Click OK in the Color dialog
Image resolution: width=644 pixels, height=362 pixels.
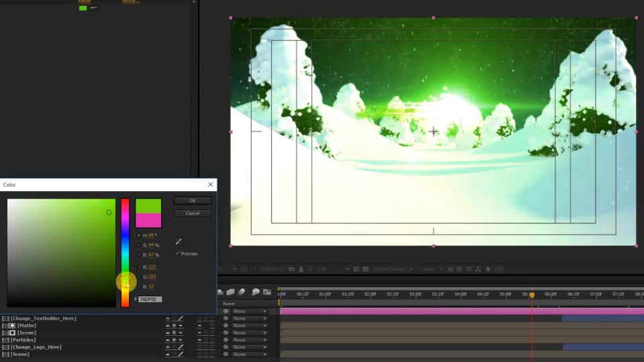point(193,200)
